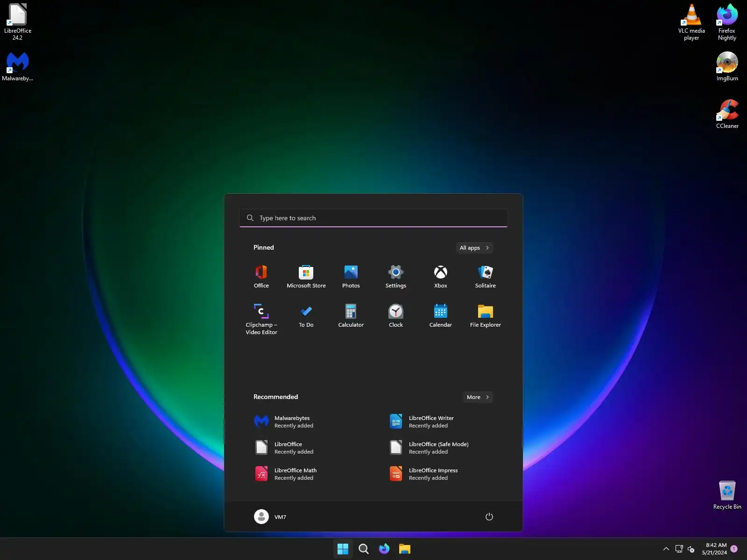Open the taskbar clock showing 8:42 AM

714,549
